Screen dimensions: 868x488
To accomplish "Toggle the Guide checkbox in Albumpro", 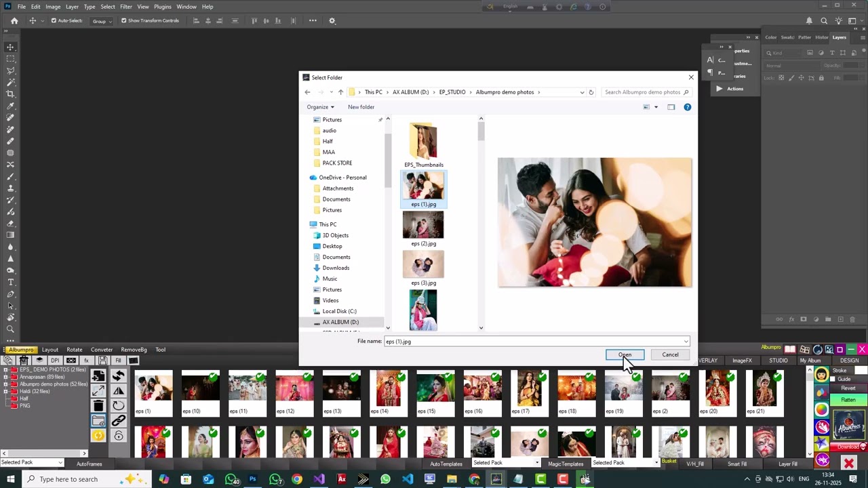I will point(834,379).
